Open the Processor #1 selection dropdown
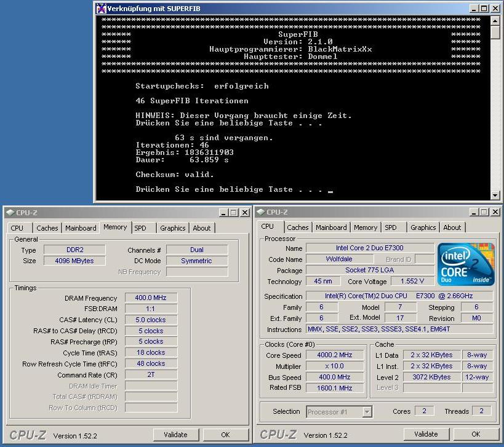The height and width of the screenshot is (447, 504). tap(367, 412)
